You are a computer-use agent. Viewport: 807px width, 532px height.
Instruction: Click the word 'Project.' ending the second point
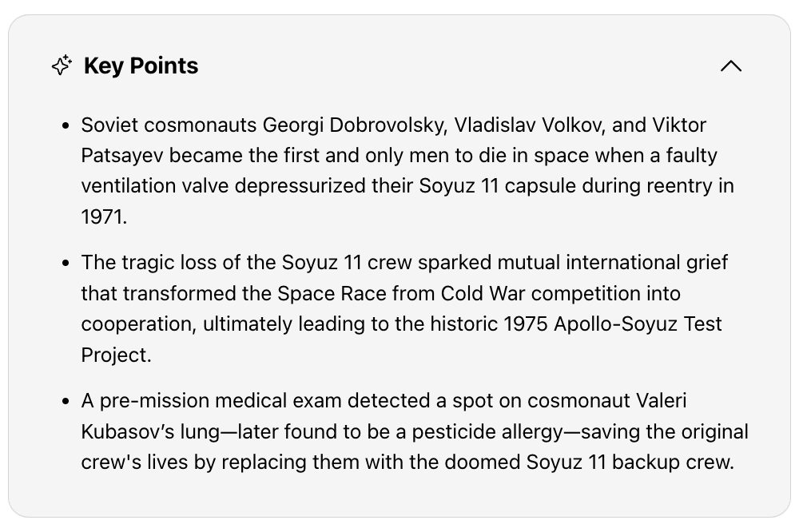pyautogui.click(x=117, y=355)
